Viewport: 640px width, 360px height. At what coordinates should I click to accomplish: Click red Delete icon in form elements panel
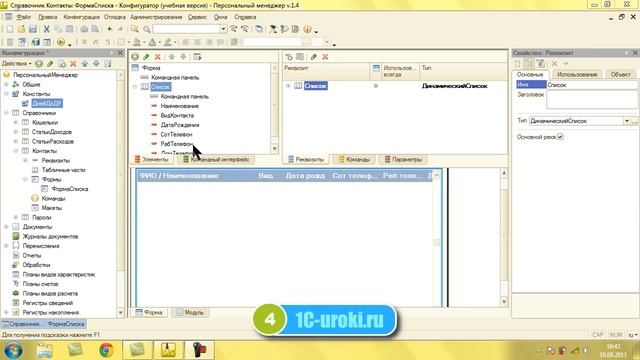(158, 57)
